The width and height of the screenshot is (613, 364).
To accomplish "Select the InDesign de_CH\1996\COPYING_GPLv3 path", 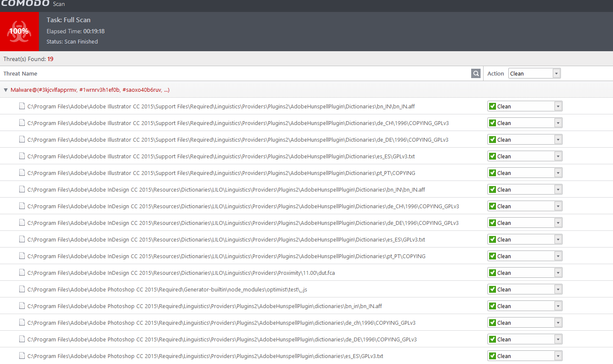I will tap(243, 207).
